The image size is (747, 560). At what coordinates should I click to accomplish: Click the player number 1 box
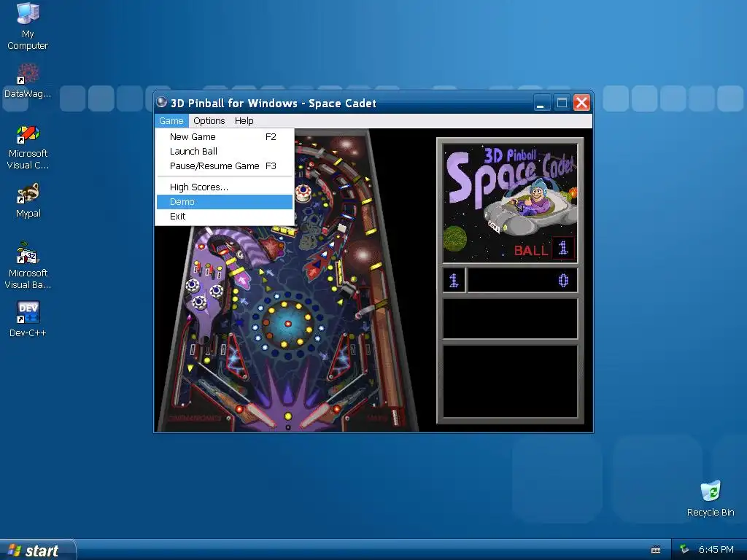(x=454, y=281)
